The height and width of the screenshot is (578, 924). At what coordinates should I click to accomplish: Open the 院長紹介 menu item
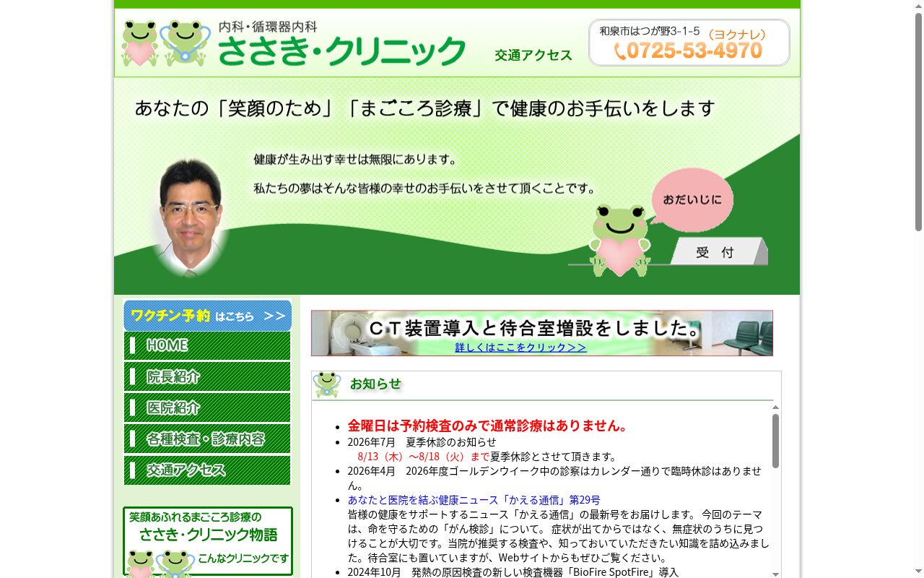[x=207, y=376]
